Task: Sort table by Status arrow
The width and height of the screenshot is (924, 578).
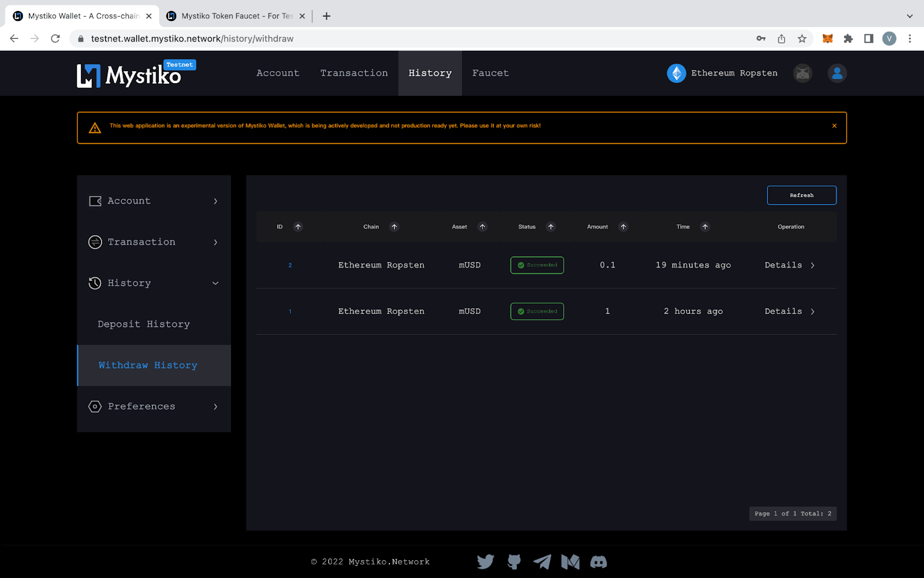Action: coord(551,227)
